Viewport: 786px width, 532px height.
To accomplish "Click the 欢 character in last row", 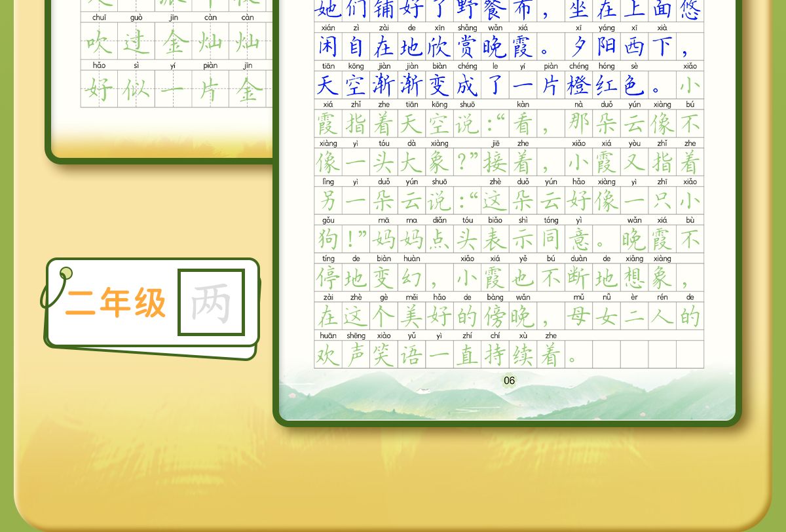I will point(327,355).
